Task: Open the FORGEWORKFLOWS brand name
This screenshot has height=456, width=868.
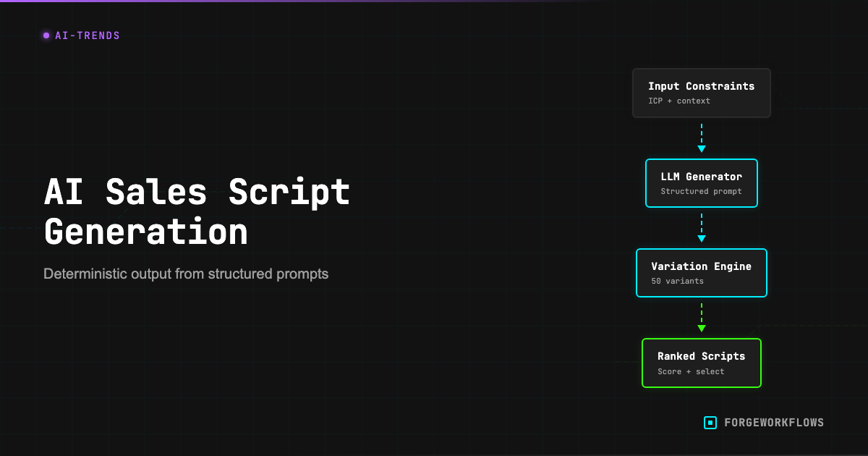Action: tap(774, 423)
